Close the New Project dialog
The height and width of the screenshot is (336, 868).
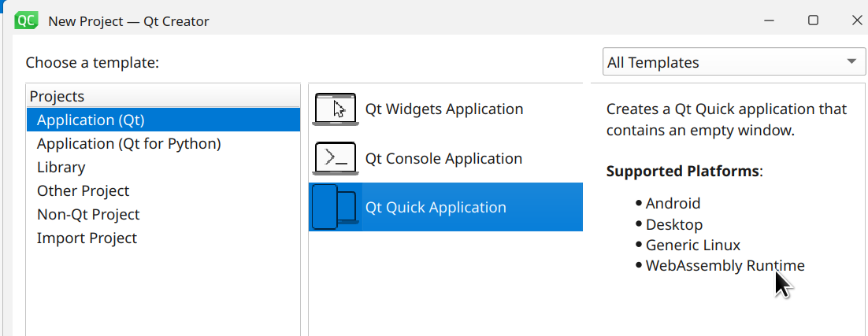(857, 20)
